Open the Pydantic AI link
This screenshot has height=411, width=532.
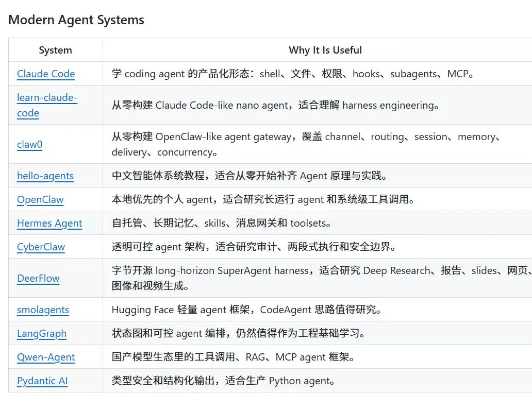[x=42, y=381]
